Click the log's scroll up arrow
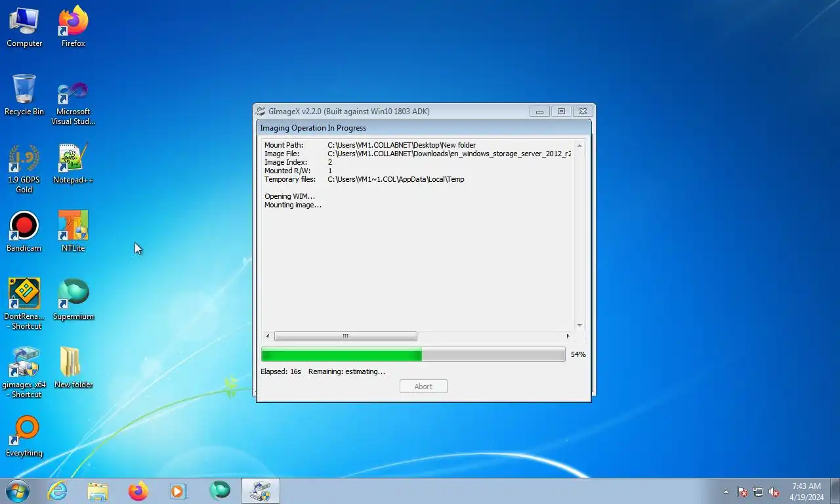 tap(579, 145)
